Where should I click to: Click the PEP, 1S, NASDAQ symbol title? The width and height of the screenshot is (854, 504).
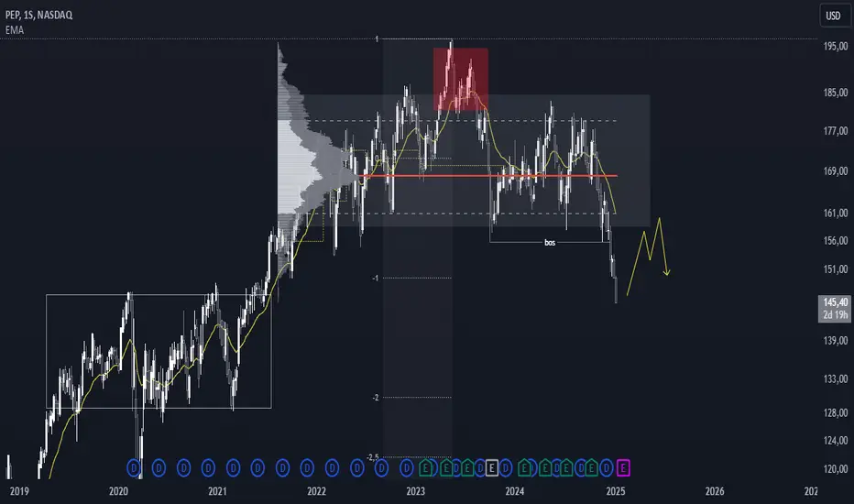38,15
